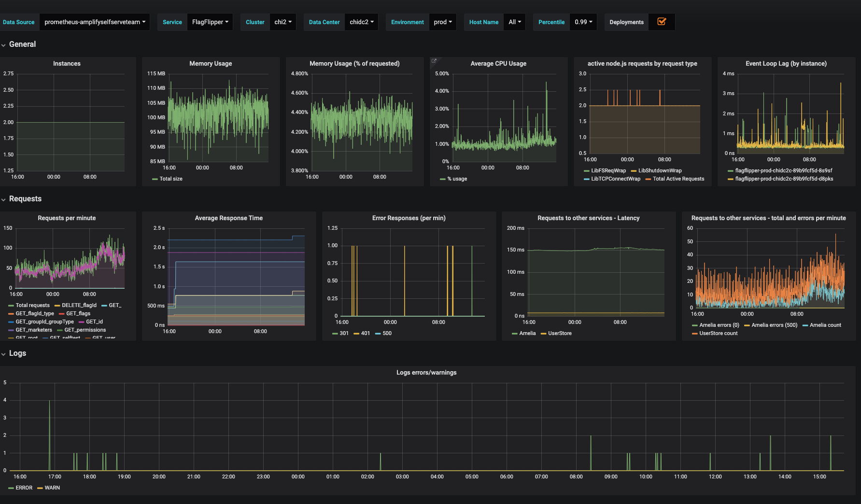Image resolution: width=861 pixels, height=504 pixels.
Task: Open the Average CPU Usage panel menu
Action: (498, 64)
